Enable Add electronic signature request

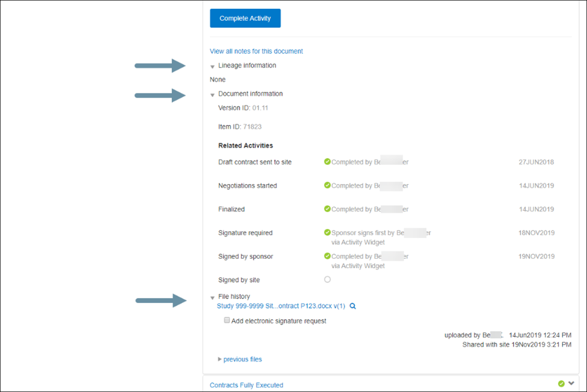[227, 320]
